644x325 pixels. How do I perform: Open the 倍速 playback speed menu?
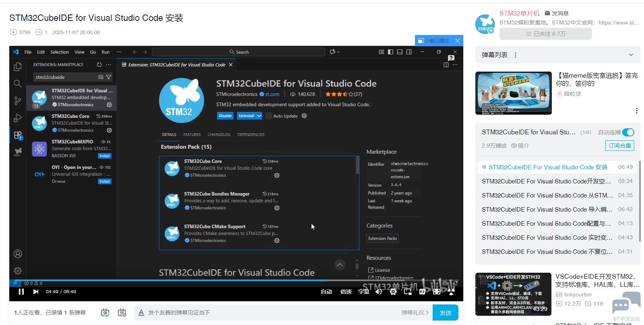(346, 292)
